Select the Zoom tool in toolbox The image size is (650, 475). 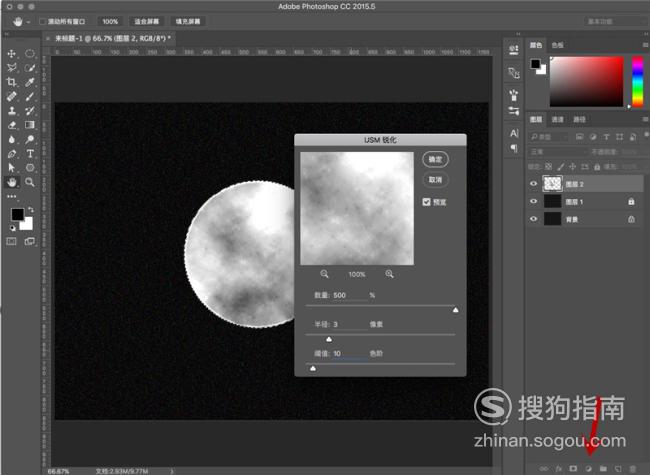(29, 182)
